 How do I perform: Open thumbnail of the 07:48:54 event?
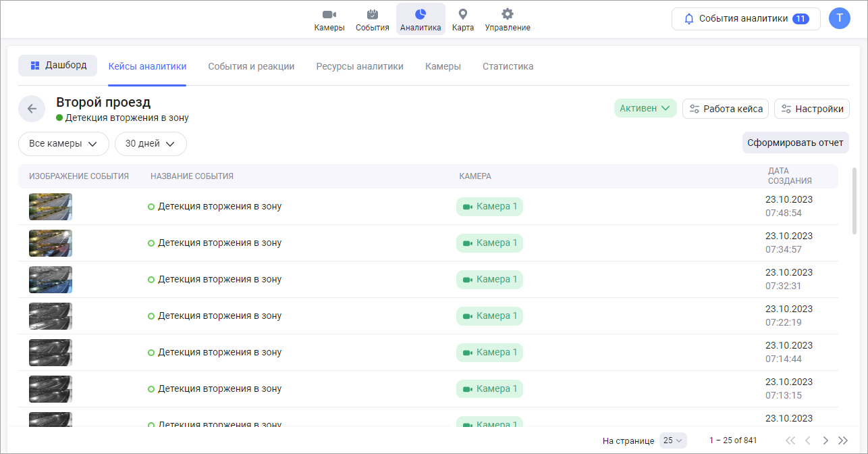tap(51, 207)
